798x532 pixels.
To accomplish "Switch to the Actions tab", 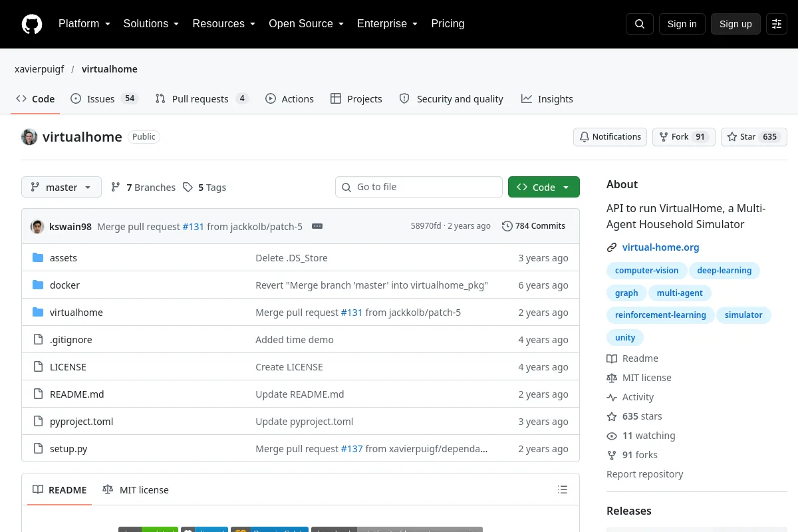I will [x=289, y=99].
